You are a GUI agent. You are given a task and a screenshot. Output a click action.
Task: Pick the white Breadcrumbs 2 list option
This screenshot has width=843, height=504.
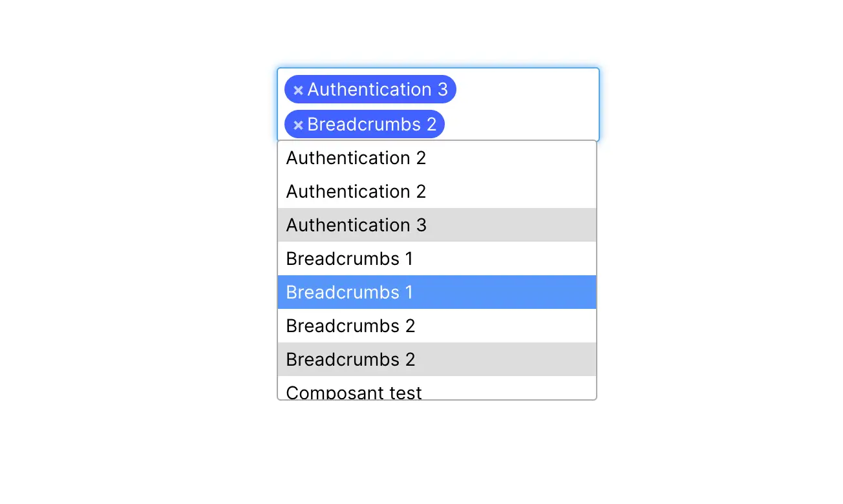(437, 326)
